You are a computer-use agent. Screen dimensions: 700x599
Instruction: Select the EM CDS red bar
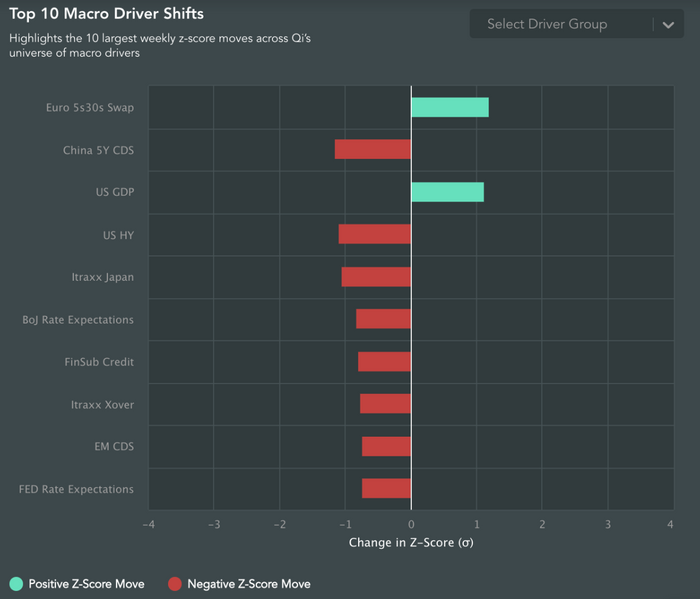[387, 446]
